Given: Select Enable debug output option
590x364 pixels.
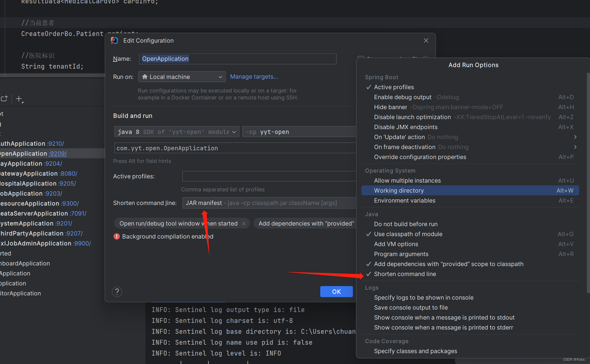Looking at the screenshot, I should [x=470, y=97].
